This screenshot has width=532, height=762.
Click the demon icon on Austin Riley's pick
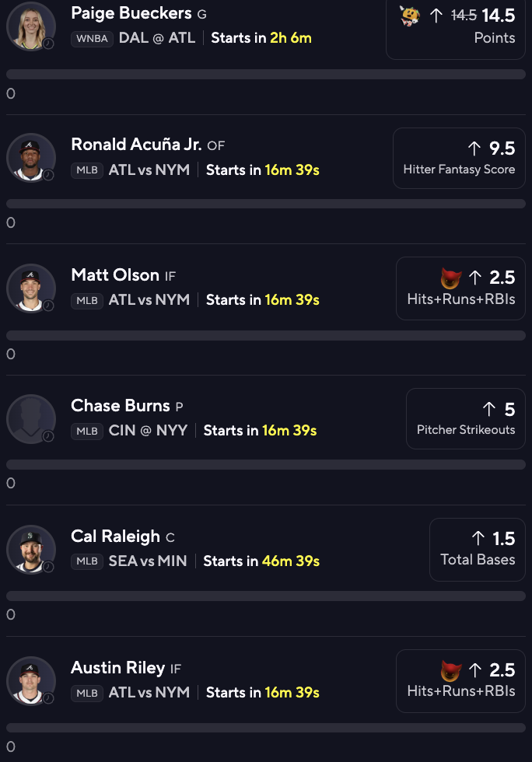tap(451, 671)
